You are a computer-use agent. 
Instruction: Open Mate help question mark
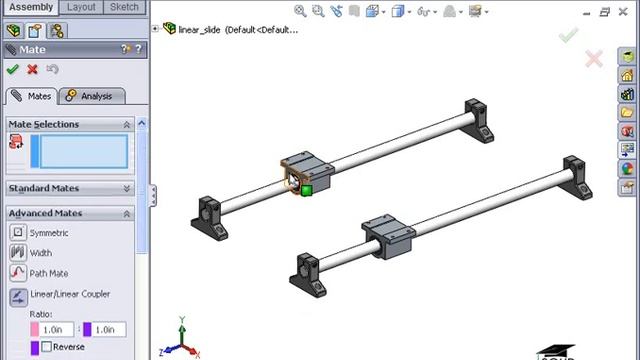point(139,49)
